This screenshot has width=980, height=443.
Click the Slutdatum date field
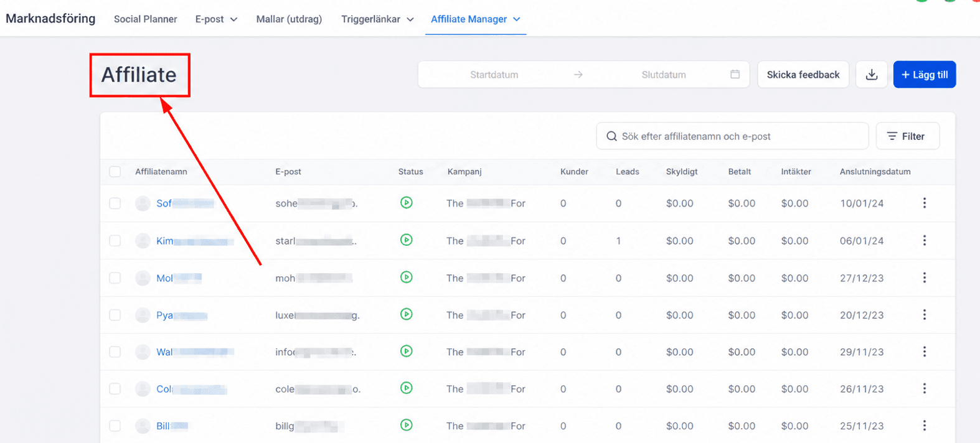[x=664, y=75]
